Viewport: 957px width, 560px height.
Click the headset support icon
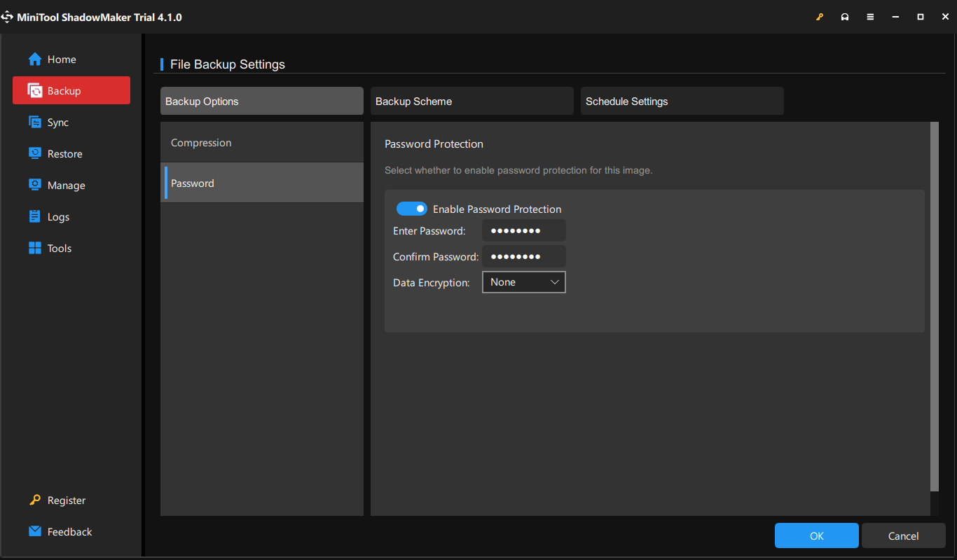tap(845, 17)
